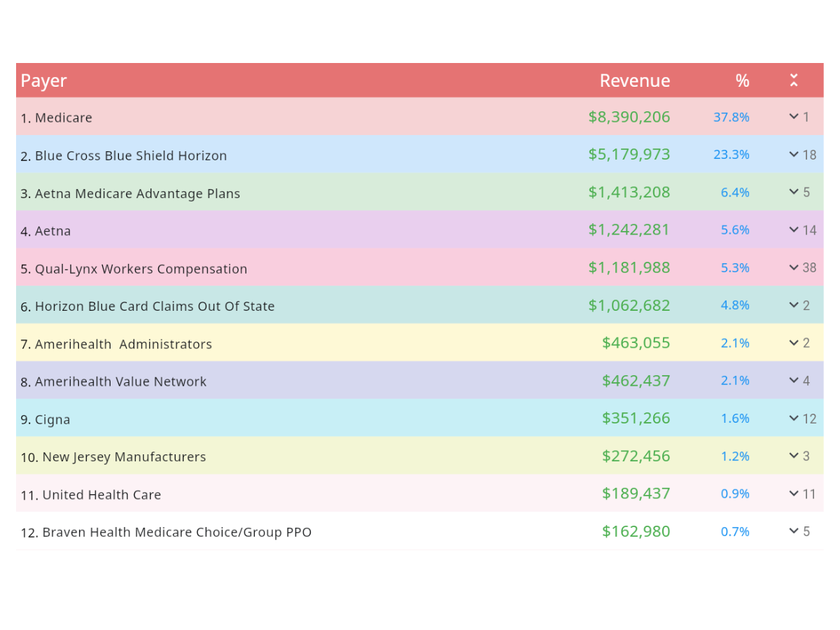Select '2. Blue Cross Blue Shield Horizon' name

tap(124, 155)
